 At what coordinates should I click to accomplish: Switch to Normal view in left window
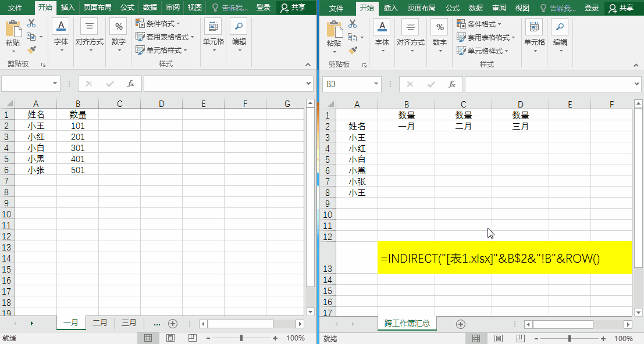click(x=148, y=338)
